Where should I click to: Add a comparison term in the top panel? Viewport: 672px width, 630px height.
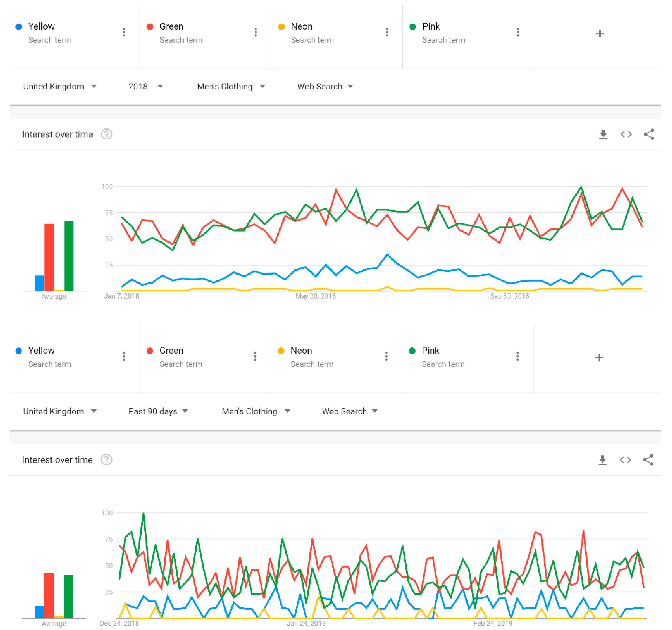600,33
